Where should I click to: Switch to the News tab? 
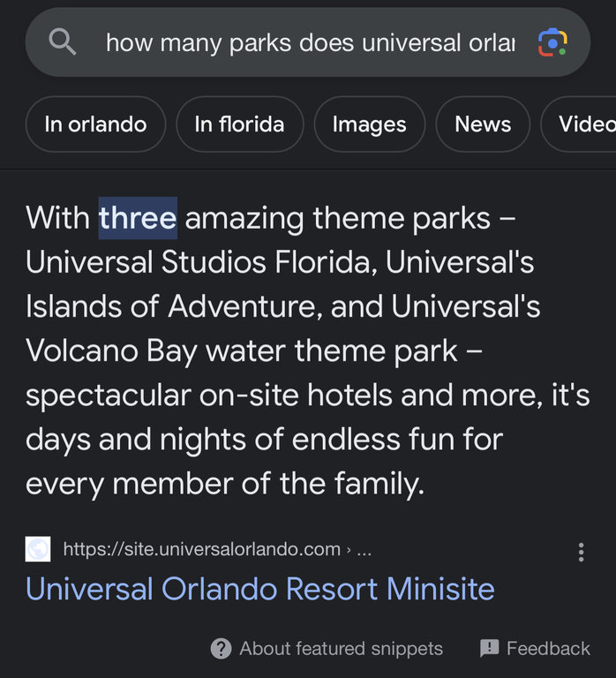[482, 124]
